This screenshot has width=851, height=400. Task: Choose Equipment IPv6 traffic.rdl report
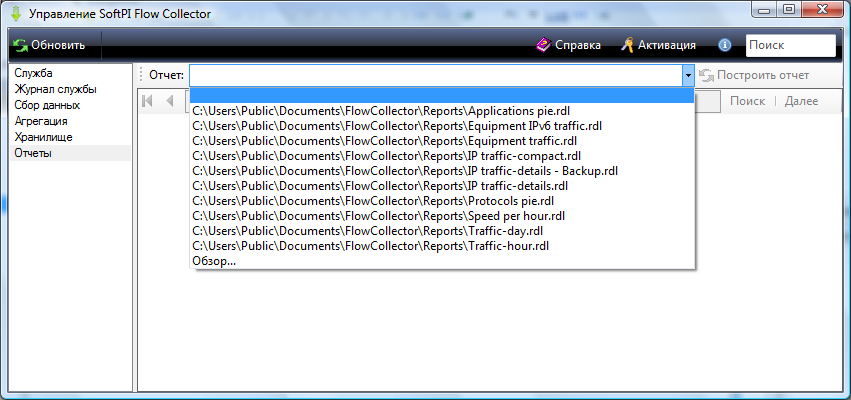pos(442,126)
